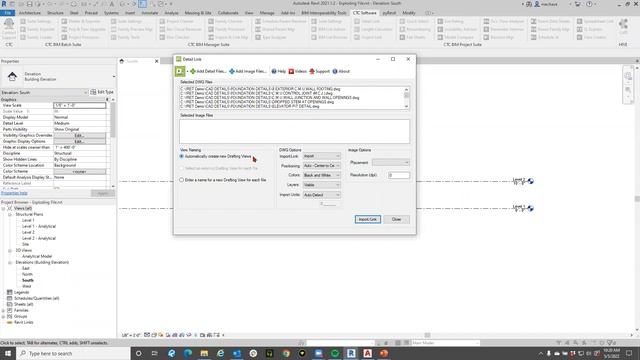This screenshot has width=640, height=360.
Task: Click the Windows taskbar search box
Action: pos(73,353)
